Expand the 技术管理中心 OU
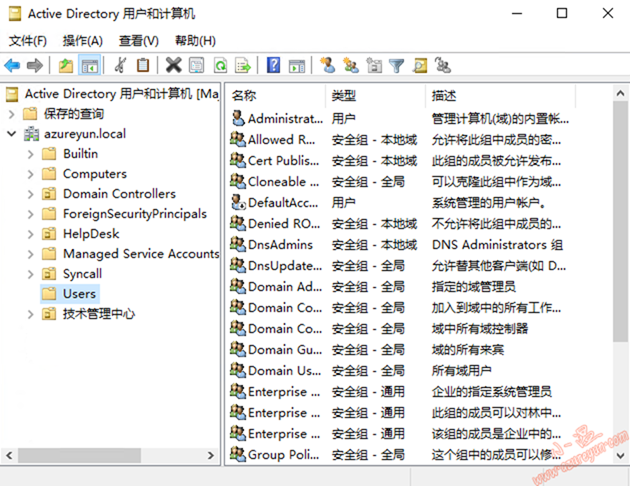Viewport: 630px width, 486px height. (x=31, y=314)
